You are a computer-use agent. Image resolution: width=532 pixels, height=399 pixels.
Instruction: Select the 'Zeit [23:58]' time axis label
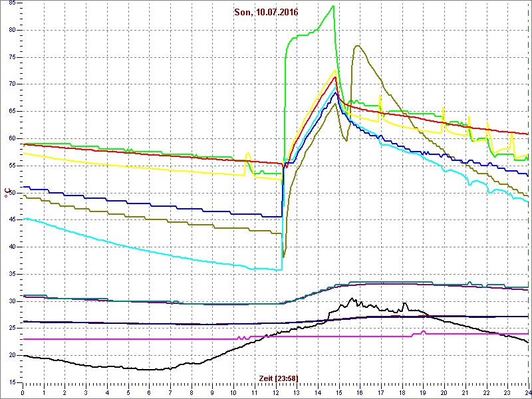(279, 378)
